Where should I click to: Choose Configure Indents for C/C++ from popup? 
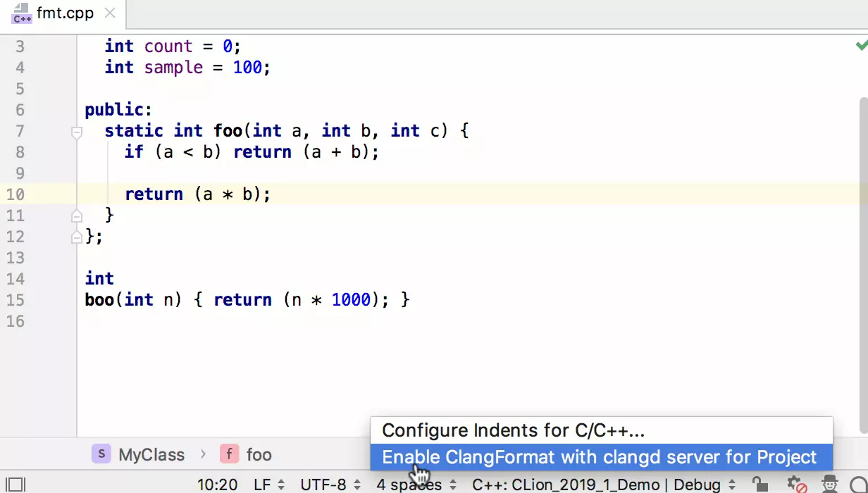tap(513, 430)
